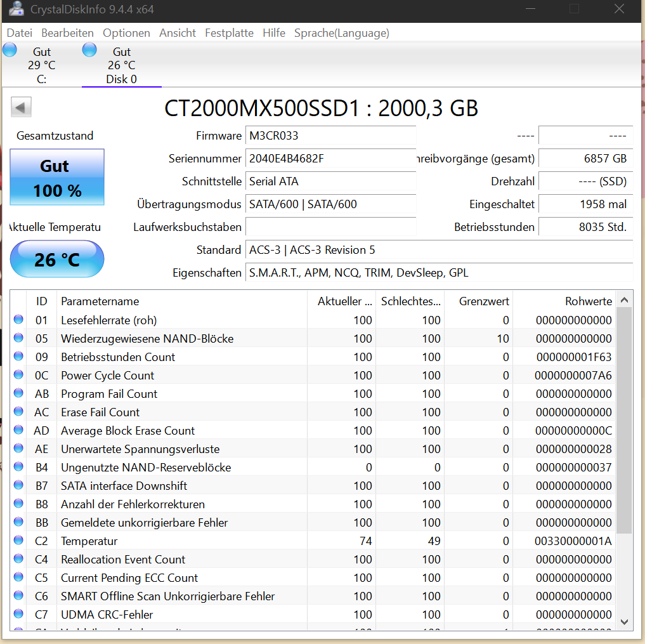Click status icon of SMART Offline Scan row
The height and width of the screenshot is (644, 645).
point(18,595)
